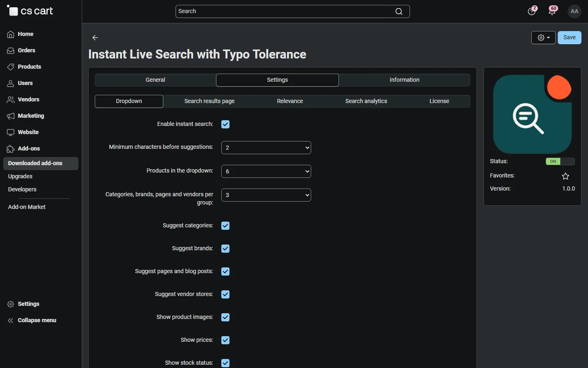Click the Users person icon
The height and width of the screenshot is (368, 588).
[x=11, y=83]
